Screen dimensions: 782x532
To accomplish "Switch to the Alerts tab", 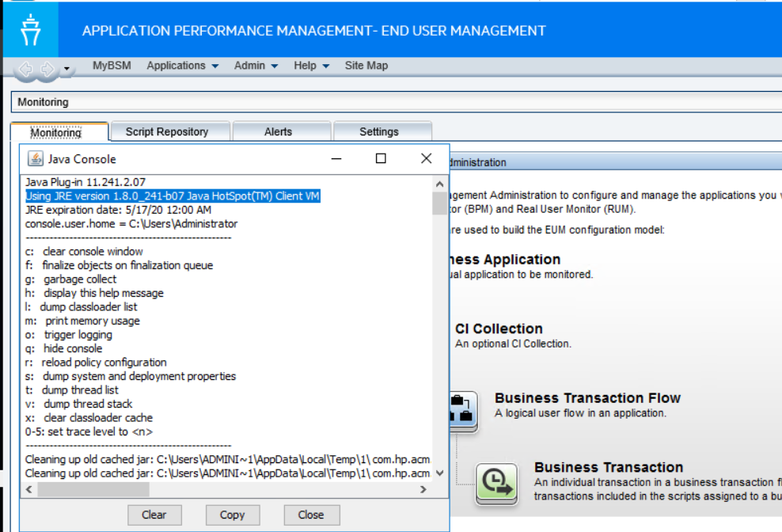I will click(x=281, y=131).
